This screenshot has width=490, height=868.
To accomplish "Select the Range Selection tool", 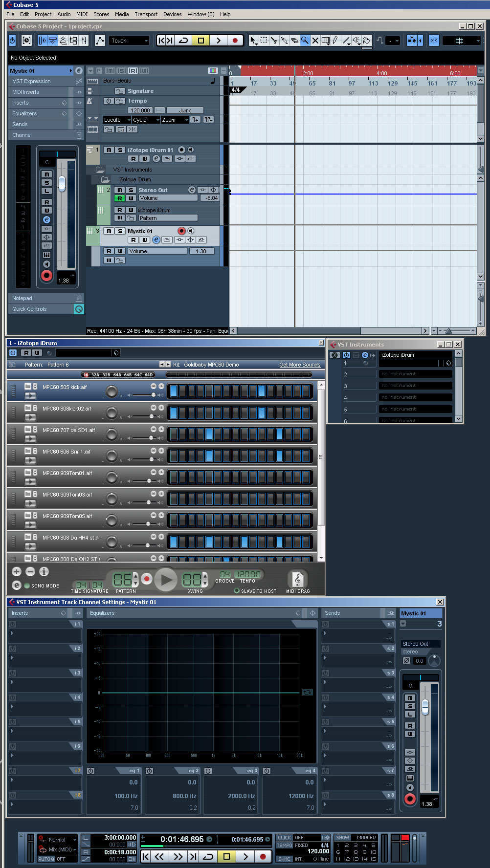I will (264, 41).
